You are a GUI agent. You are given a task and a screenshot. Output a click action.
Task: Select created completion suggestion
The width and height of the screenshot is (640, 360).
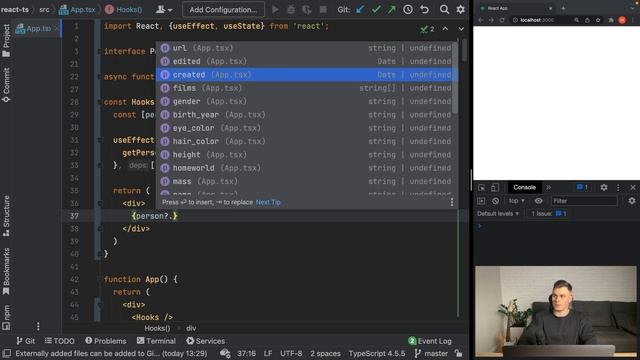point(307,75)
